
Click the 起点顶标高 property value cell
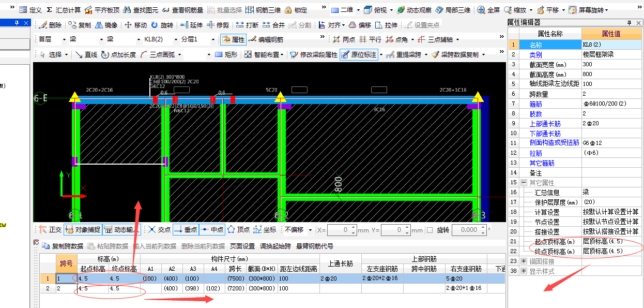[x=612, y=241]
